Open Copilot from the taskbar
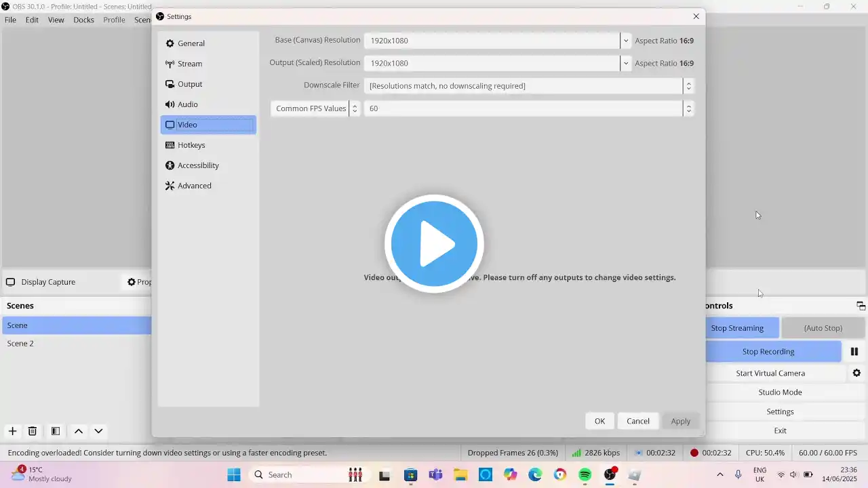This screenshot has width=868, height=488. click(x=510, y=474)
